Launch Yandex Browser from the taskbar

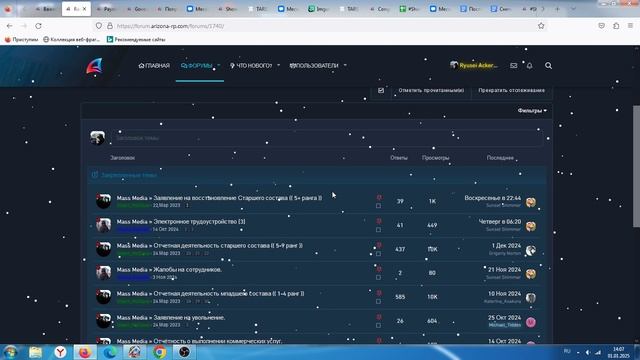[60, 352]
